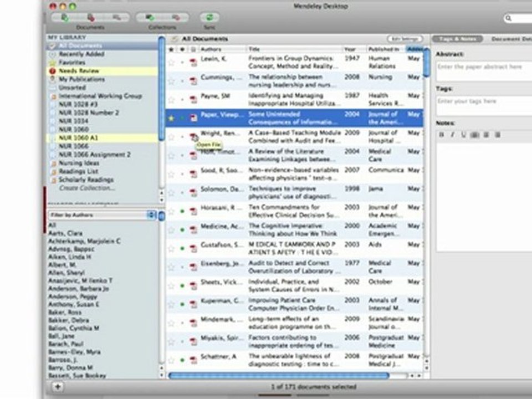The height and width of the screenshot is (399, 532).
Task: Open PDF of the selected Paper, Viewp row
Action: click(193, 118)
